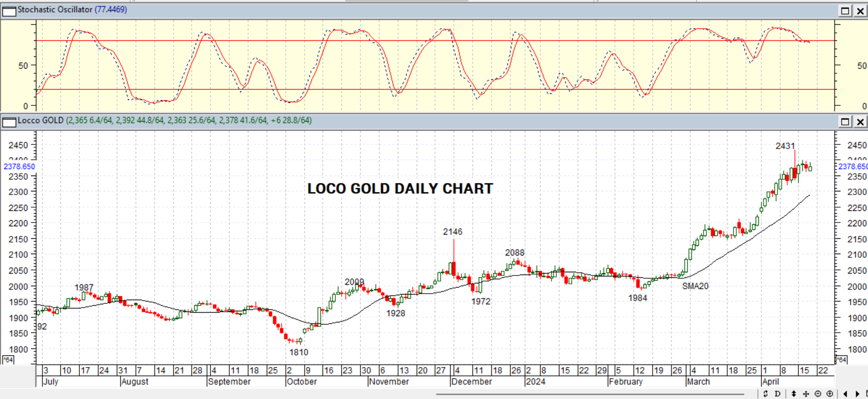This screenshot has height=399, width=868.
Task: Click the blue 2378.650 value on left axis
Action: pyautogui.click(x=19, y=166)
